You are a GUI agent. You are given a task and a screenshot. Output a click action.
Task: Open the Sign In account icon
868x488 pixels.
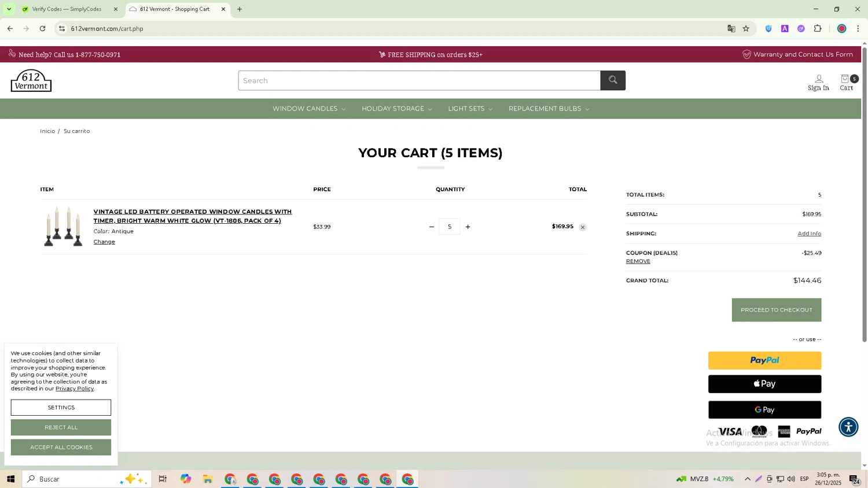818,83
